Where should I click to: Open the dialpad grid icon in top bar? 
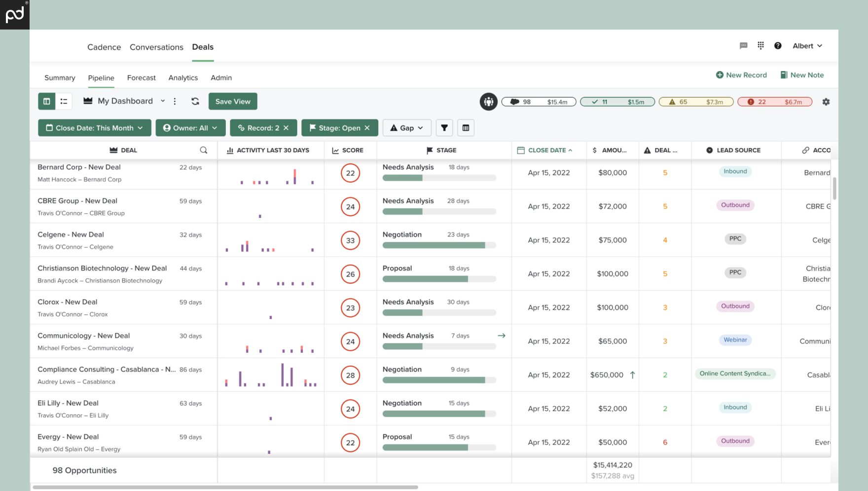[x=760, y=45]
